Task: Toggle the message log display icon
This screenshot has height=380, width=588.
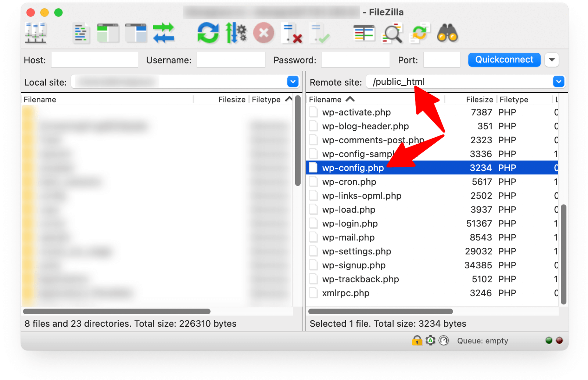Action: coord(81,33)
